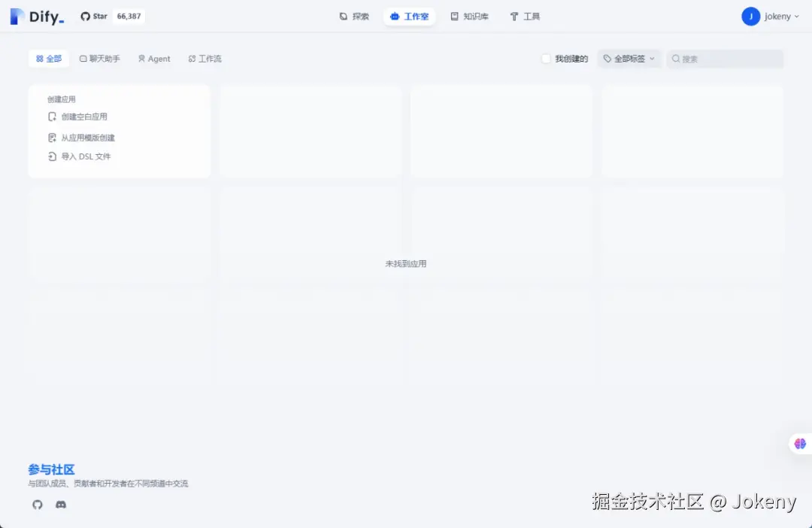This screenshot has height=528, width=812.
Task: Expand the jokeny account dropdown
Action: pyautogui.click(x=781, y=17)
